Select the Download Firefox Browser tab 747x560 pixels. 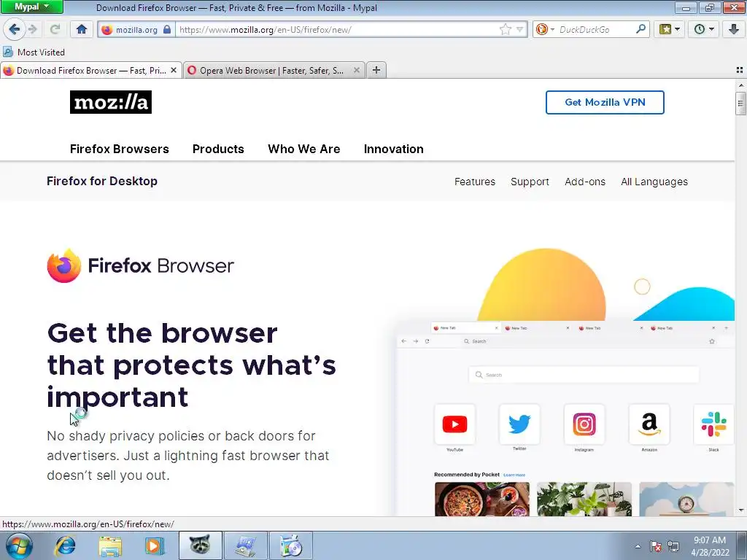tap(90, 71)
